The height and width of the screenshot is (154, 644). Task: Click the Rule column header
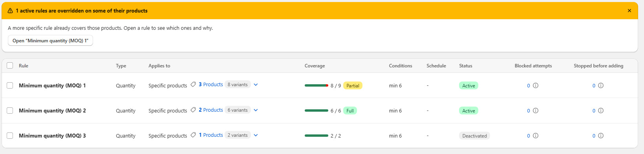point(24,65)
